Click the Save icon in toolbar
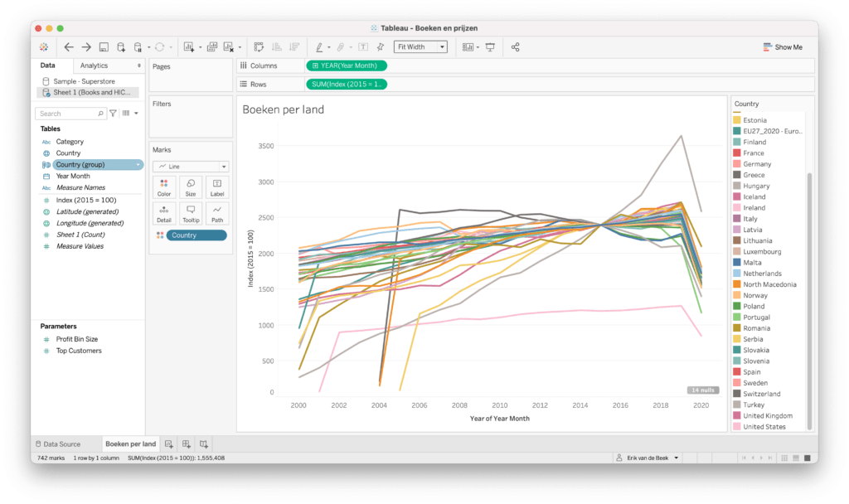This screenshot has width=849, height=504. click(x=104, y=47)
